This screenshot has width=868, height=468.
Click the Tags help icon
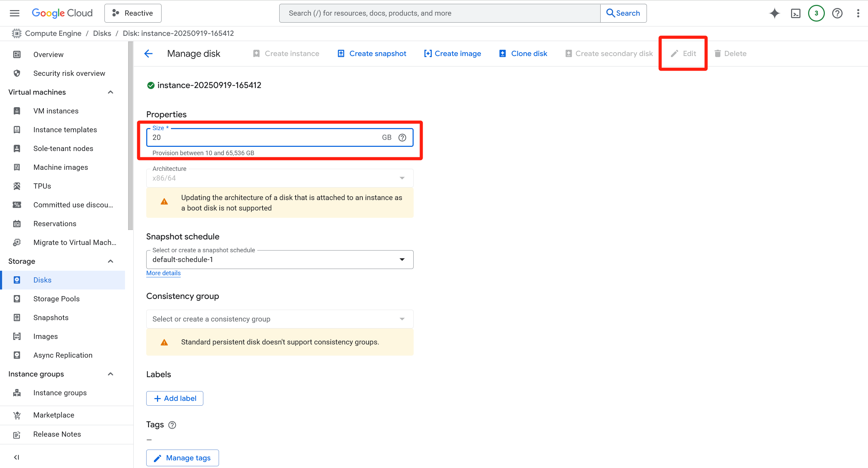coord(172,425)
